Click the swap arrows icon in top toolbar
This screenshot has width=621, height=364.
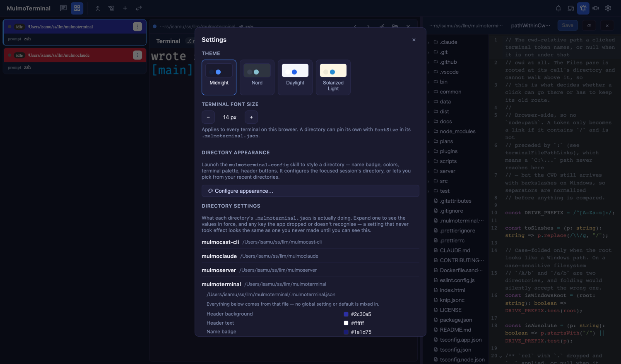click(139, 8)
